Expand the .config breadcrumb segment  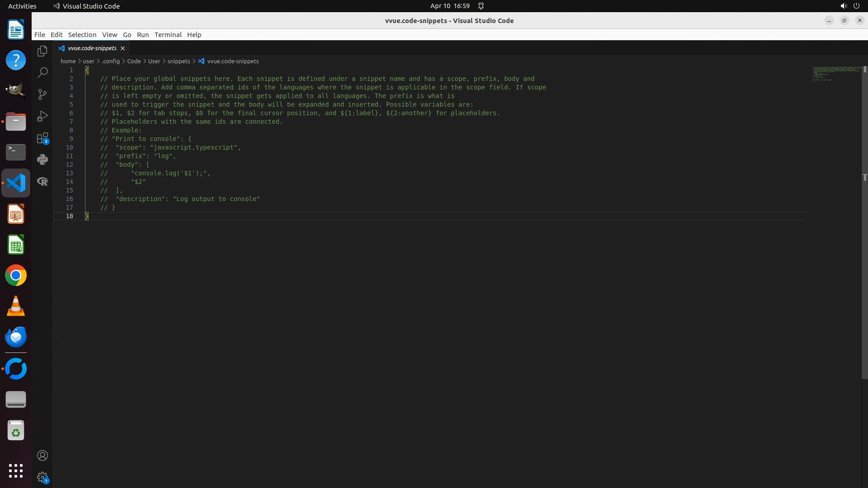111,61
